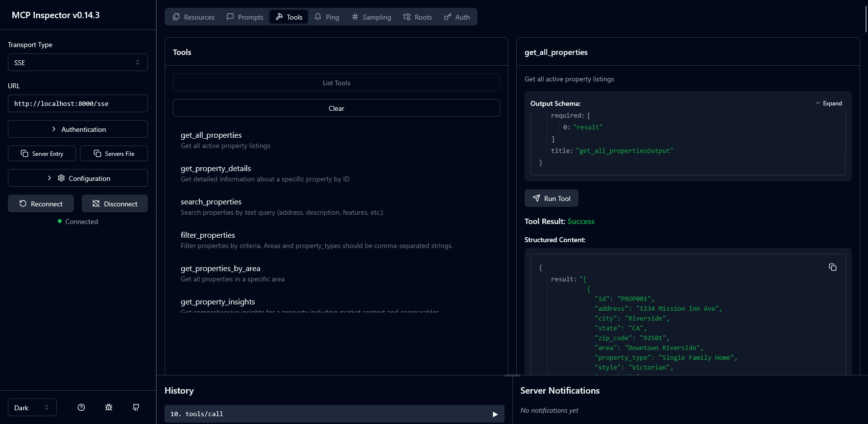Click the paper plane icon in Run Tool
Viewport: 868px width, 424px height.
click(x=536, y=198)
